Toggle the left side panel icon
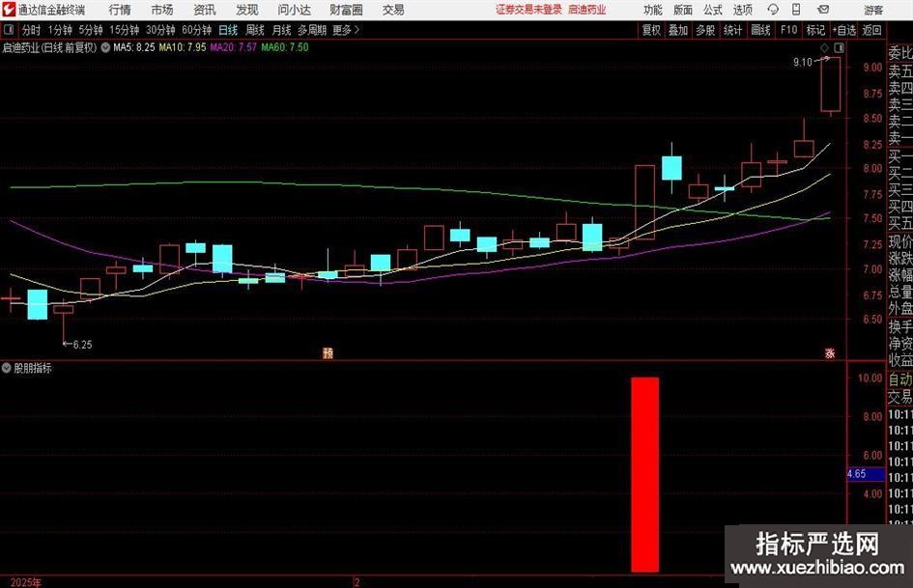 pyautogui.click(x=9, y=30)
